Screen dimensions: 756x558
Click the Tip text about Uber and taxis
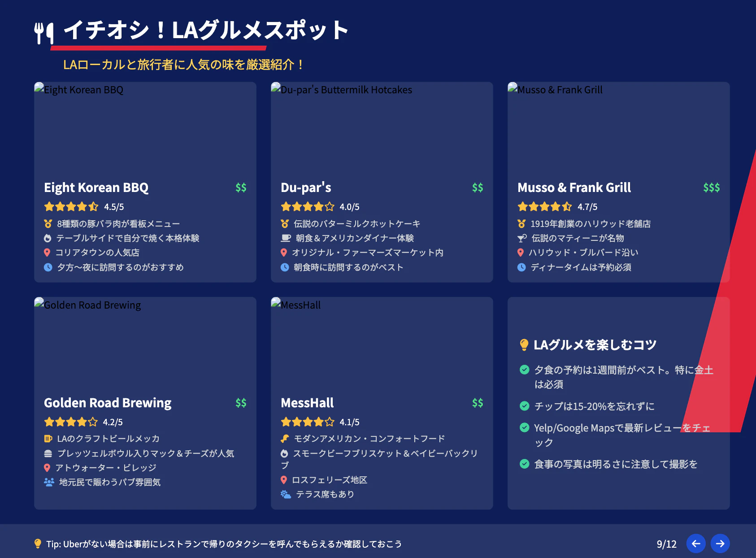pyautogui.click(x=224, y=544)
